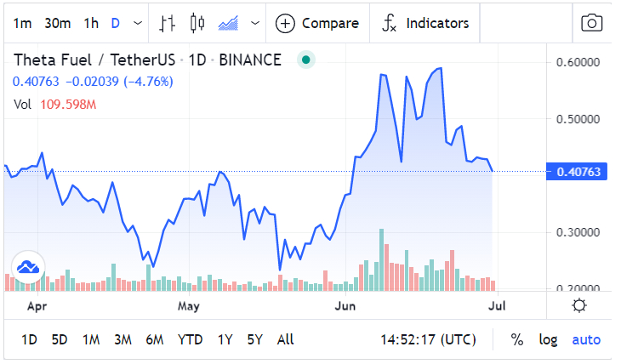Choose the area chart style icon

228,23
